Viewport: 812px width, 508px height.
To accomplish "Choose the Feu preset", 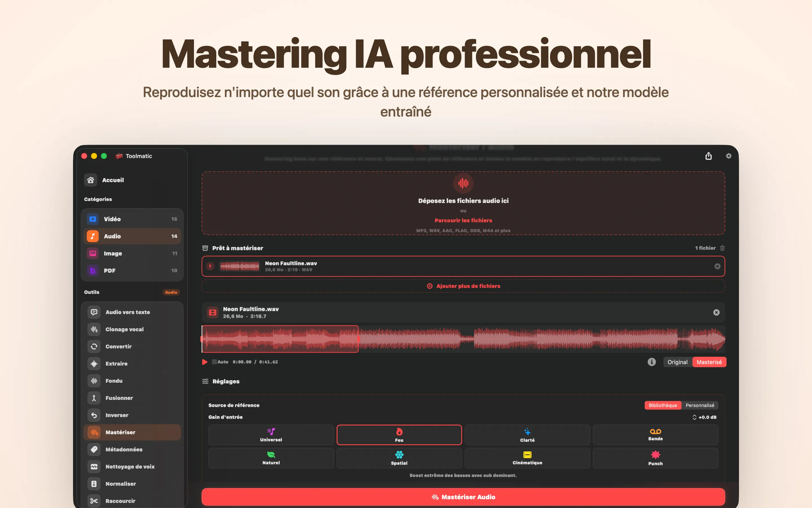I will pyautogui.click(x=399, y=435).
